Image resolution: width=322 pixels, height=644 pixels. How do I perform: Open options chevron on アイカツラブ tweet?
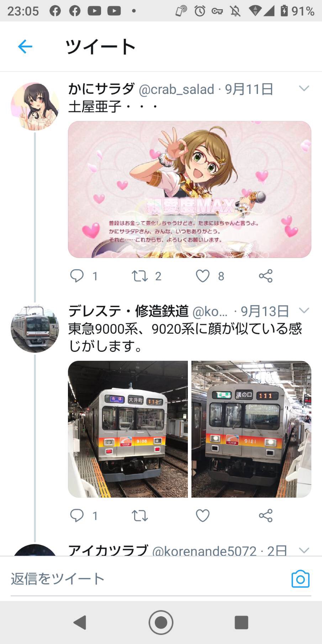(304, 550)
